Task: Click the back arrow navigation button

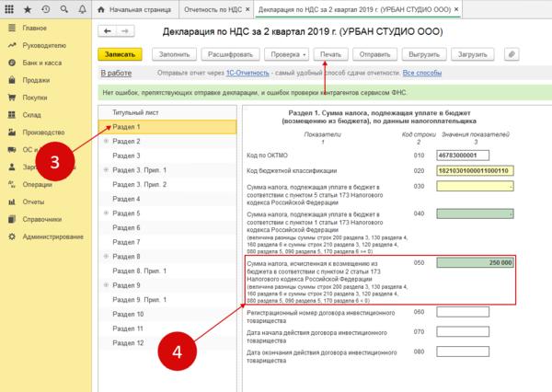Action: (x=107, y=31)
